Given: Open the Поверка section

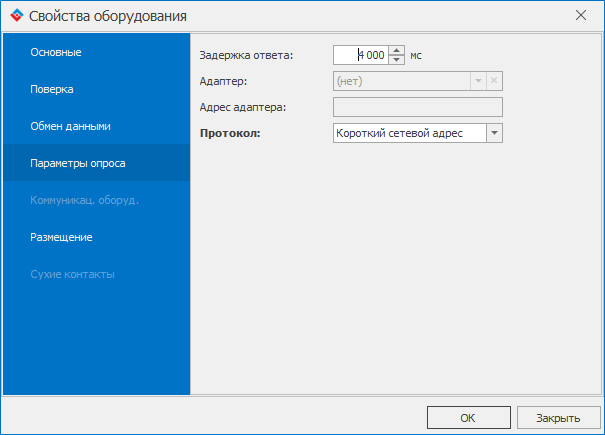Looking at the screenshot, I should tap(96, 89).
